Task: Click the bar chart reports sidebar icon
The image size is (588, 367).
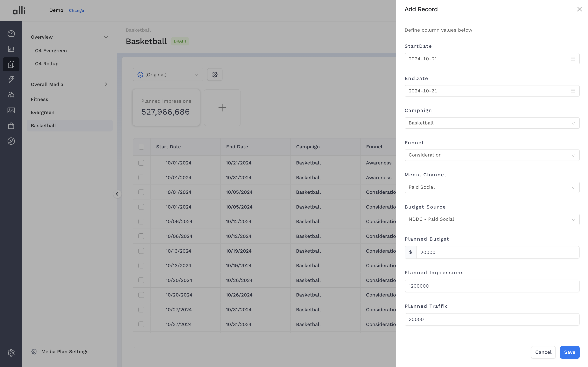Action: click(11, 49)
